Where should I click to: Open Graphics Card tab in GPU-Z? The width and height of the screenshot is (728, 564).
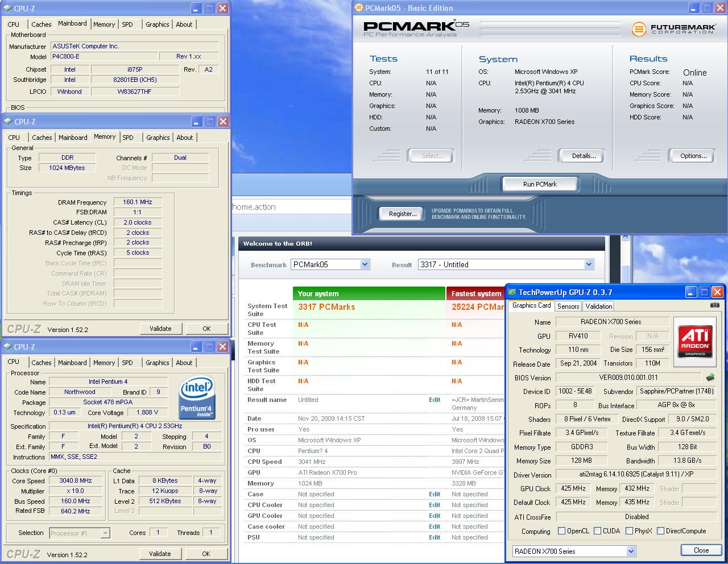click(x=532, y=305)
